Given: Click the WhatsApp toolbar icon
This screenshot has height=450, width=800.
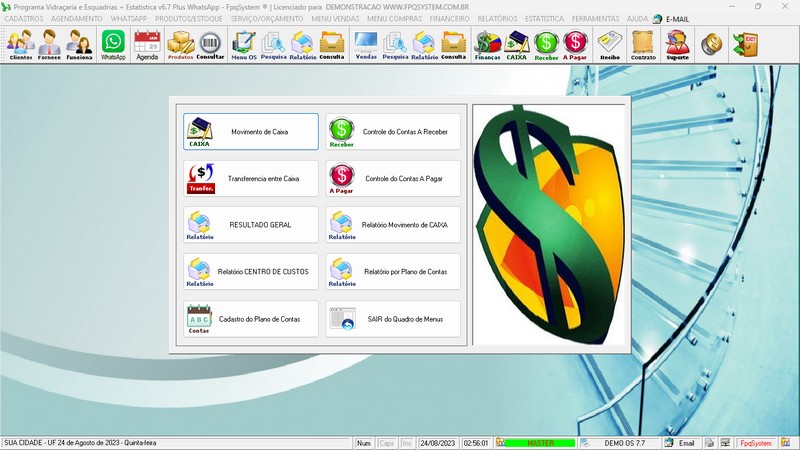Looking at the screenshot, I should coord(113,45).
